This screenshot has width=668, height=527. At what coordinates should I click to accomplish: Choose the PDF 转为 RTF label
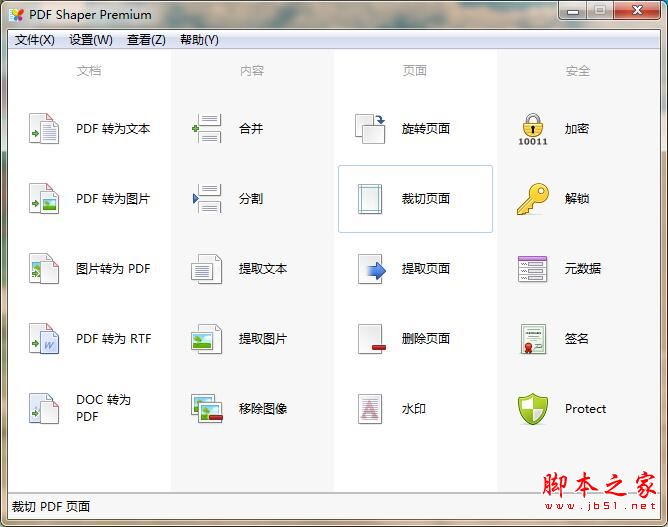[x=113, y=339]
